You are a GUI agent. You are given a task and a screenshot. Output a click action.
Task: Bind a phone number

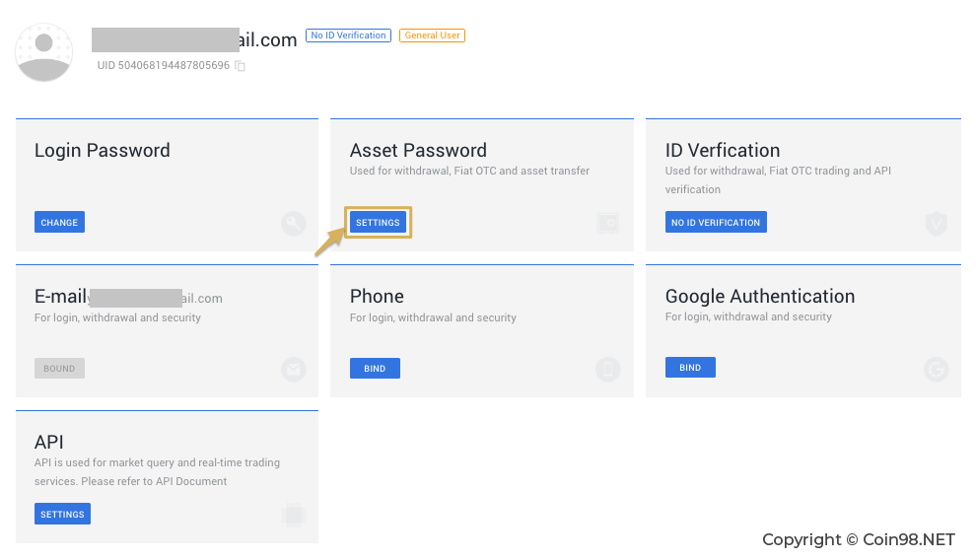click(x=375, y=369)
